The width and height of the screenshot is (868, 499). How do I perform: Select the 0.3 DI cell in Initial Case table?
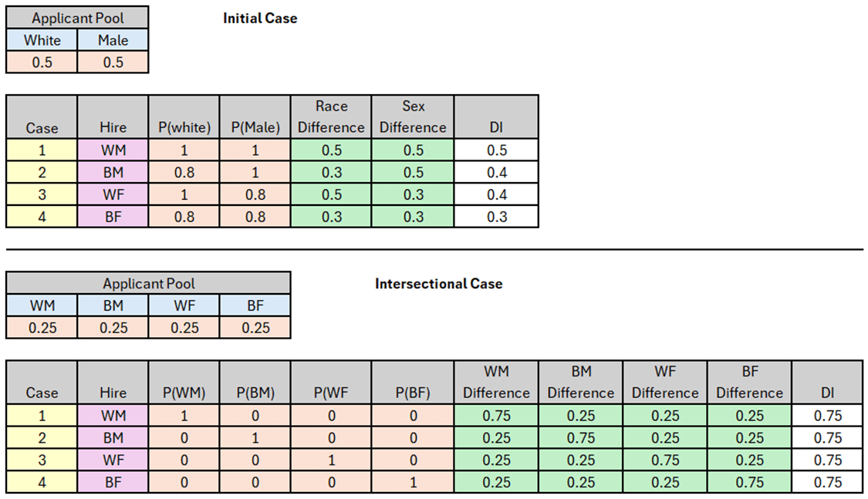(x=496, y=217)
